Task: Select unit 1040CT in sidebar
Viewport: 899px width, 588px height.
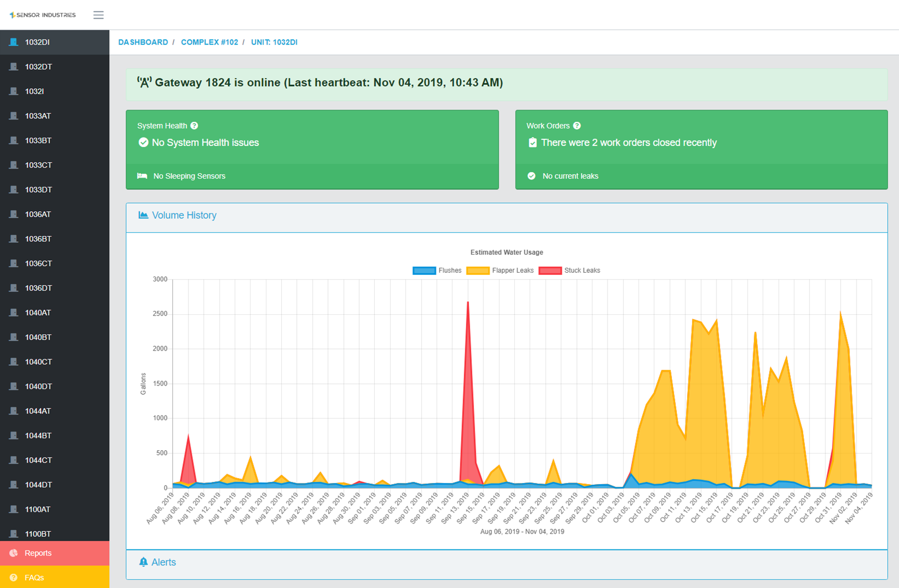Action: [x=54, y=362]
